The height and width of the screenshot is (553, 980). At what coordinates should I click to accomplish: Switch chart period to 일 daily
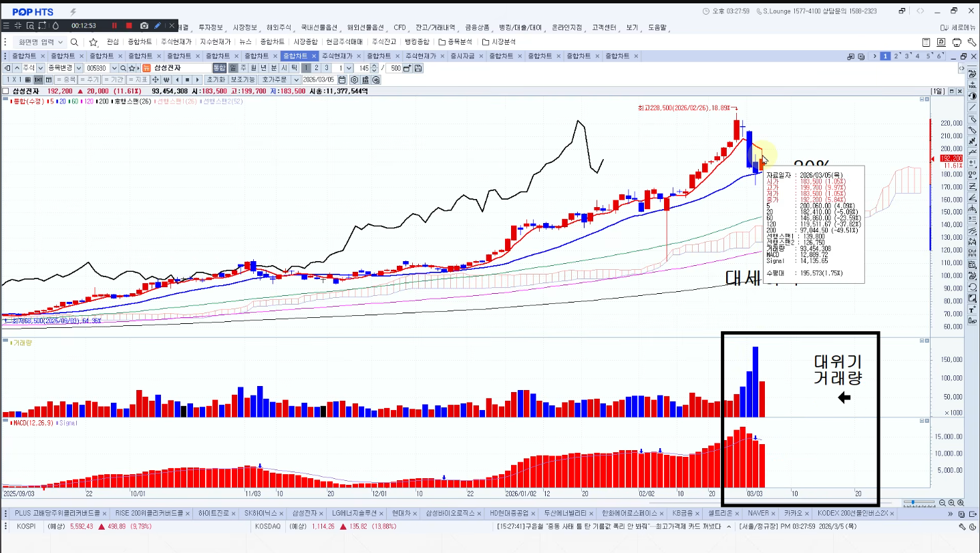coord(233,68)
